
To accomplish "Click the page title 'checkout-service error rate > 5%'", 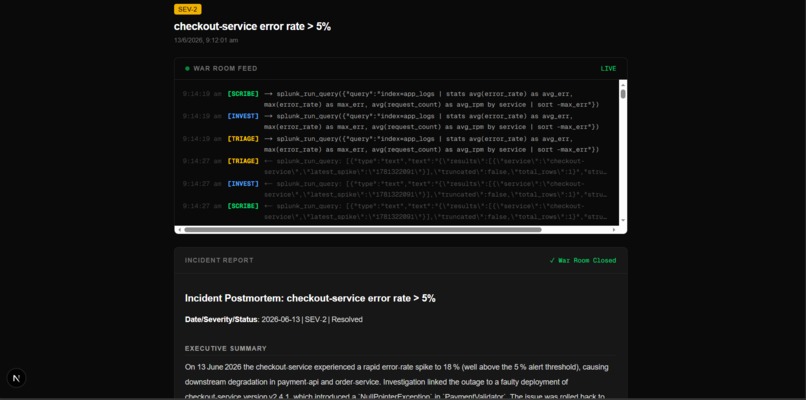I will (252, 26).
